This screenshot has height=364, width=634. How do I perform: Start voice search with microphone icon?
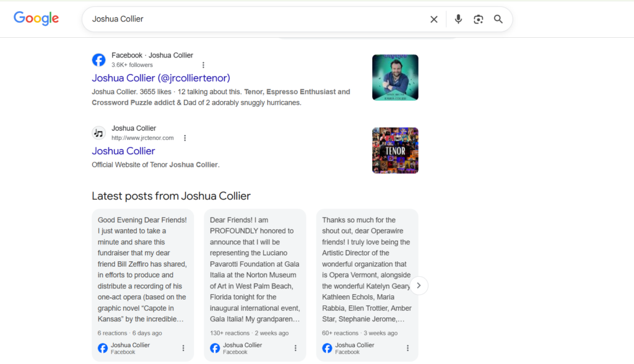coord(458,19)
